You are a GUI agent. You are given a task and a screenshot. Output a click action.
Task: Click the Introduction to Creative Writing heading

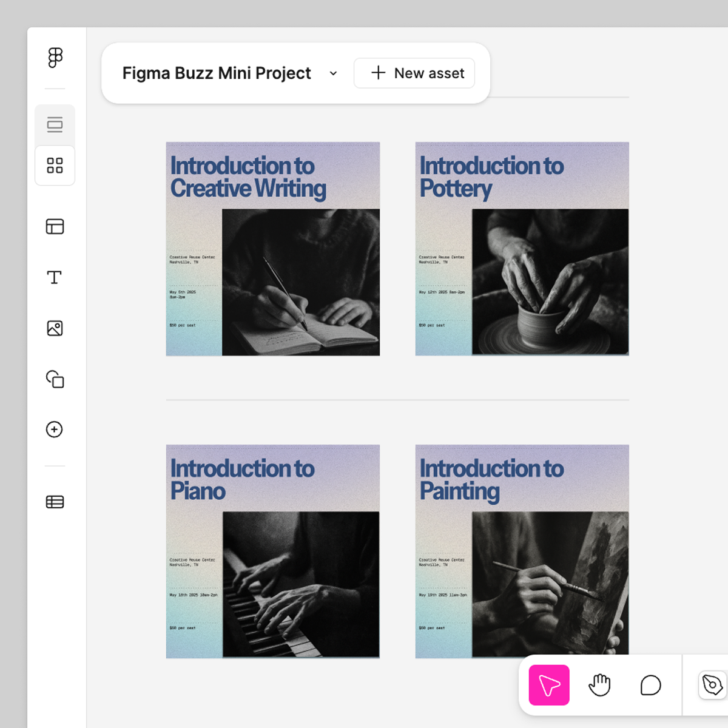point(248,177)
